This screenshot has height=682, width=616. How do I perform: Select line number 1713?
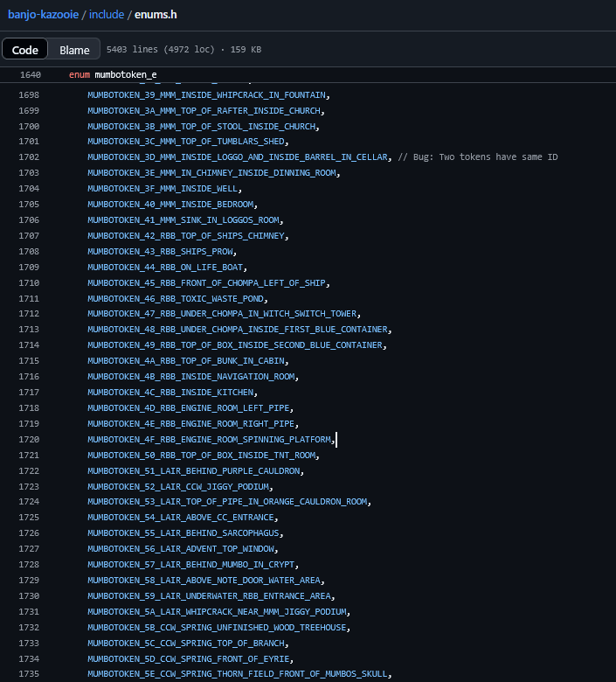click(29, 330)
